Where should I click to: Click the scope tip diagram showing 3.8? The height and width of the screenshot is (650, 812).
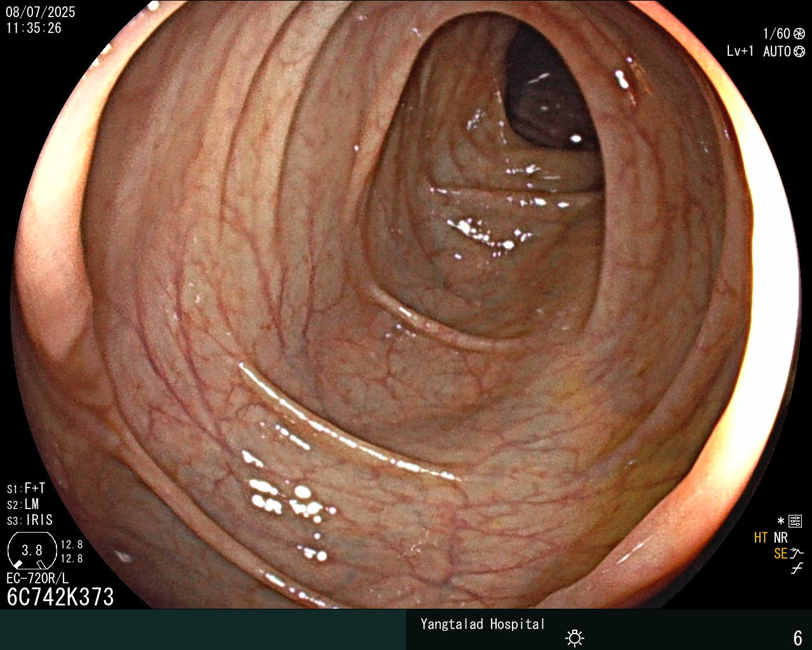click(x=32, y=550)
